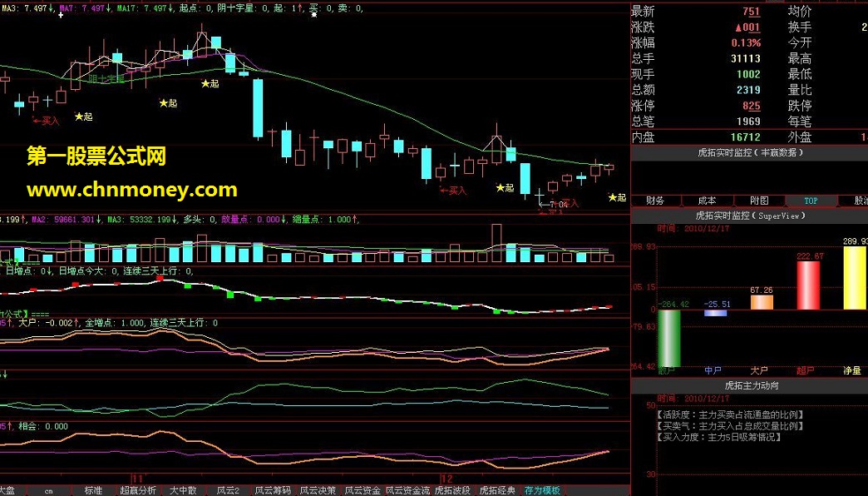Click month marker 12 on the date axis
This screenshot has width=868, height=496.
(x=446, y=479)
